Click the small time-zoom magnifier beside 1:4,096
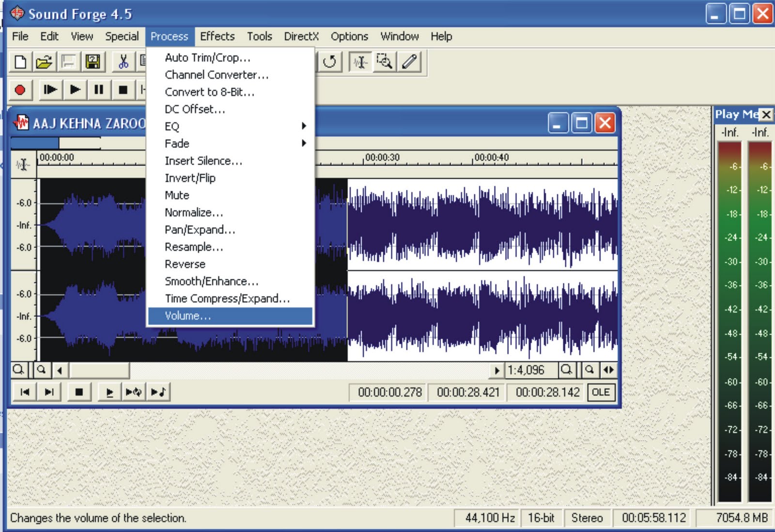The height and width of the screenshot is (532, 775). click(x=589, y=370)
